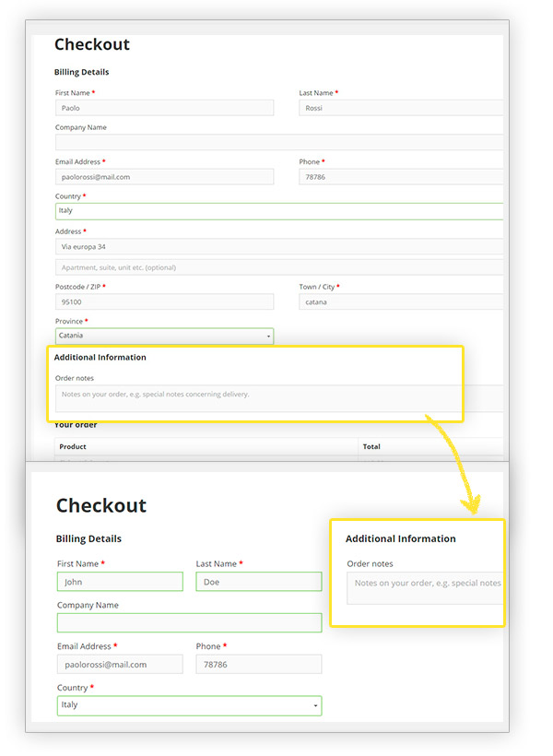Open the Province dropdown showing Catania
Screen dimensions: 553x756
tap(164, 337)
